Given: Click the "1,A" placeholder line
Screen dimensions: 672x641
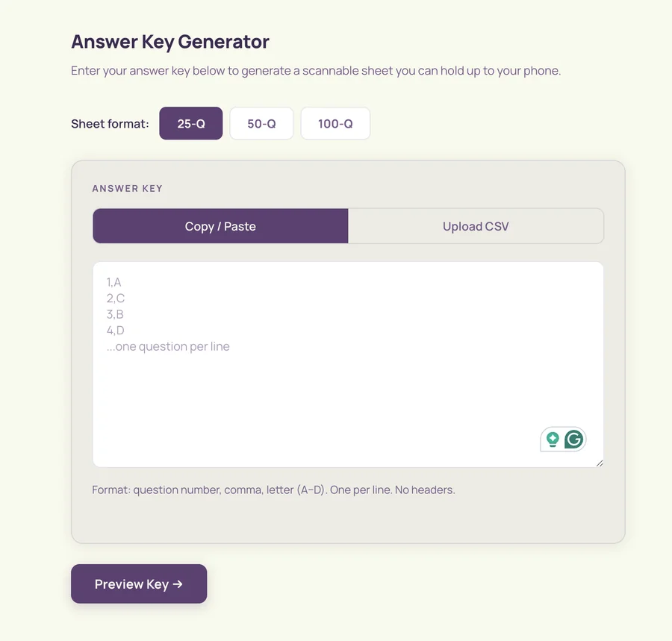Looking at the screenshot, I should [x=114, y=282].
